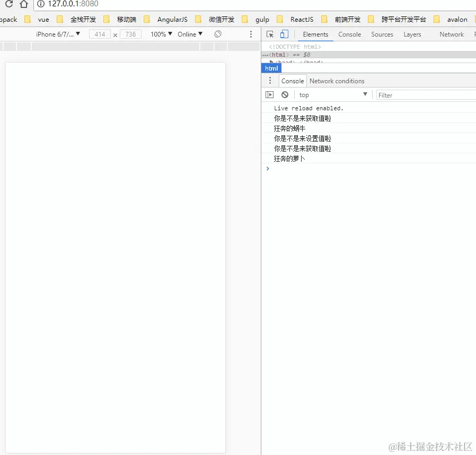476x455 pixels.
Task: Switch to the Layers tab
Action: tap(412, 34)
